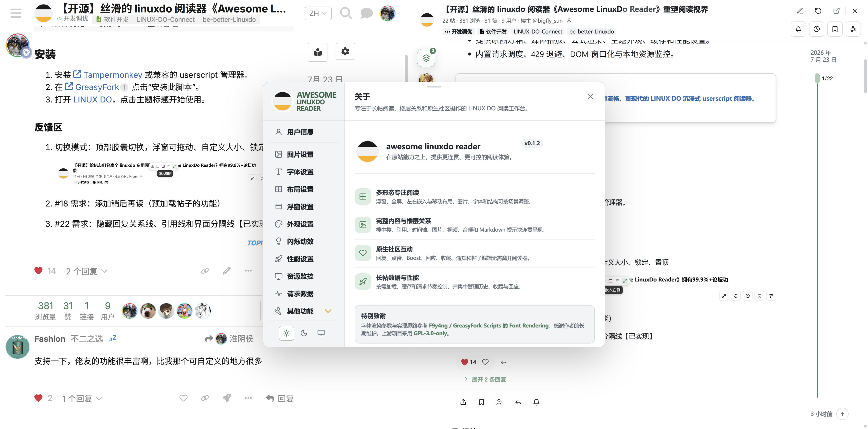The image size is (868, 429).
Task: Click the invite user icon in reader bottom bar
Action: click(x=500, y=402)
